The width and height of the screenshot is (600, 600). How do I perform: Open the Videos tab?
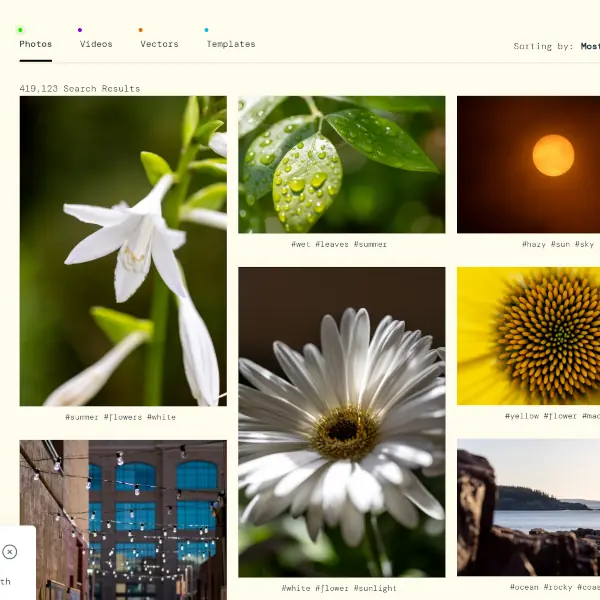[x=96, y=44]
